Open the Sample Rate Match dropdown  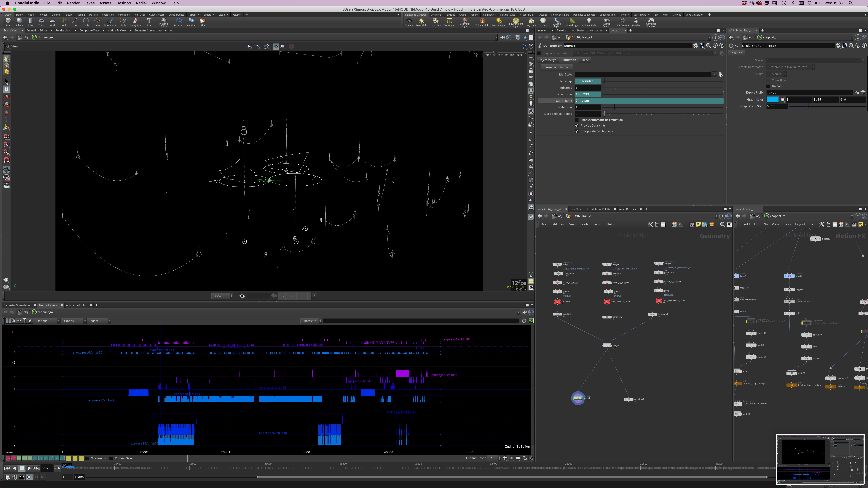coord(791,67)
